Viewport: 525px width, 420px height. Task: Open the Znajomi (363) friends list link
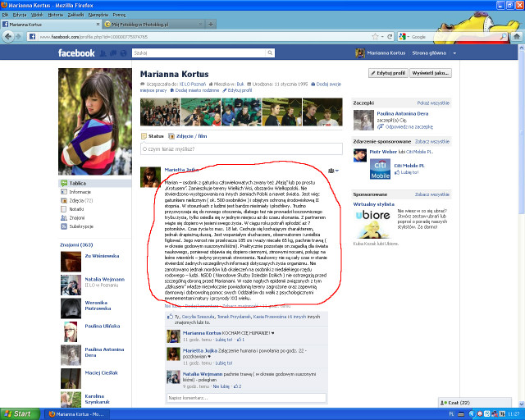[x=76, y=244]
